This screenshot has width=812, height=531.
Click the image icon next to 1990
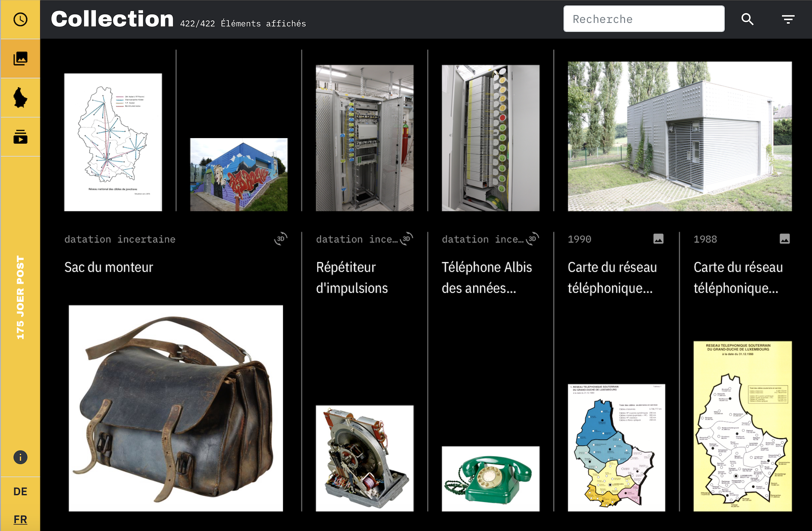pos(658,239)
